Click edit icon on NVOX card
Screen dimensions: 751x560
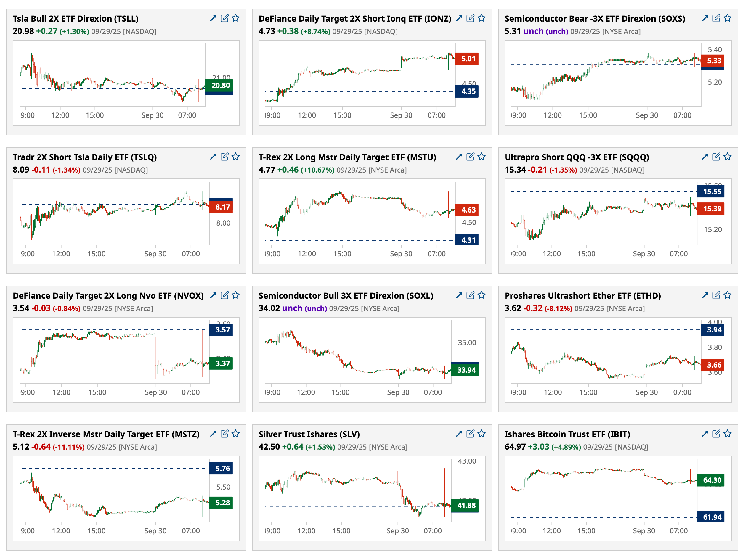tap(224, 295)
